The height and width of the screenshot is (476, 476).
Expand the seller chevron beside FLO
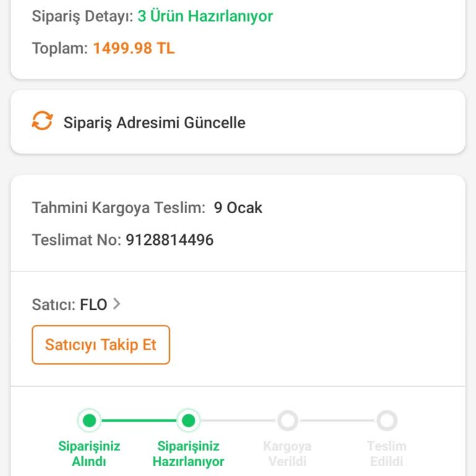[x=117, y=304]
